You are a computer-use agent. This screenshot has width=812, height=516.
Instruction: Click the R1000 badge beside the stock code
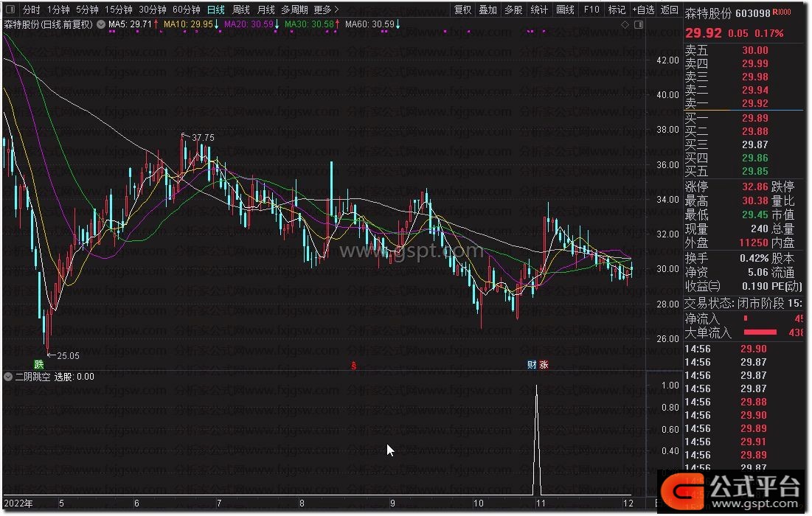pos(782,12)
